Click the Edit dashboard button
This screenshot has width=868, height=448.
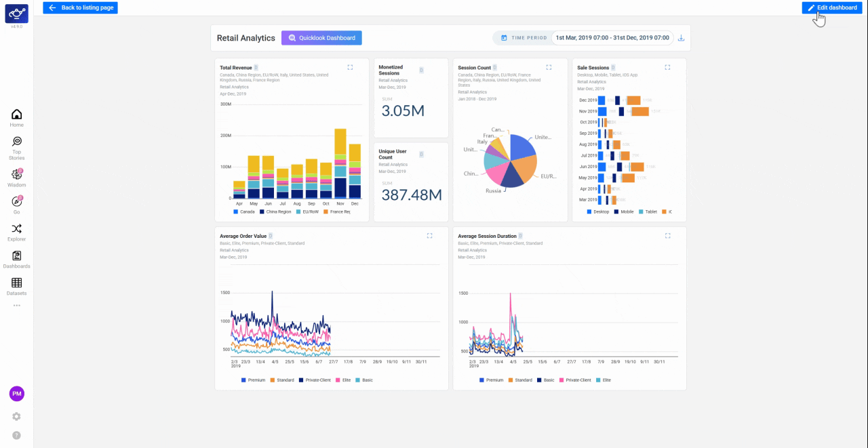tap(832, 7)
